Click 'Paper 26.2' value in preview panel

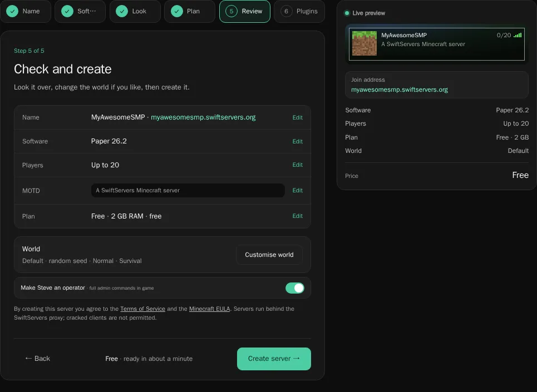coord(512,110)
